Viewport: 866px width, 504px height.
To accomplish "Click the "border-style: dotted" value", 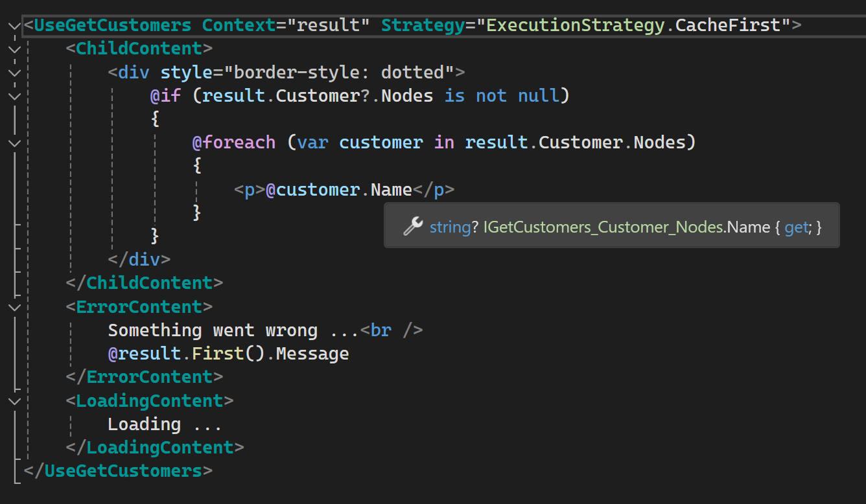I will click(x=338, y=73).
